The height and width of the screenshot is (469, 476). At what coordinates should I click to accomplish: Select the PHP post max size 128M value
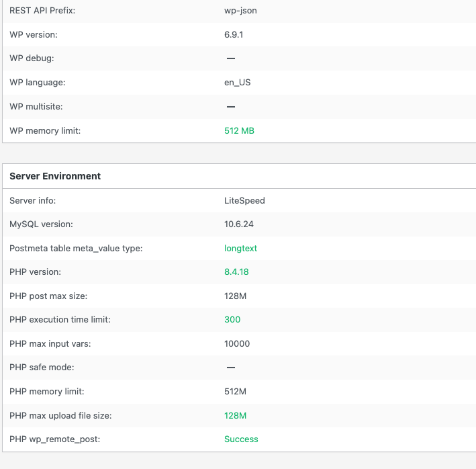point(236,296)
